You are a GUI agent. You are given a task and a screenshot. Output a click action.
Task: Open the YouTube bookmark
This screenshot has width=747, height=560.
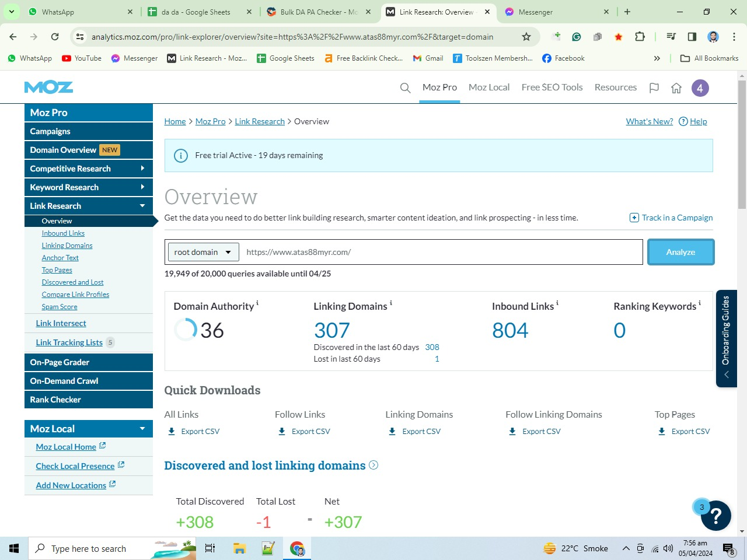[82, 58]
